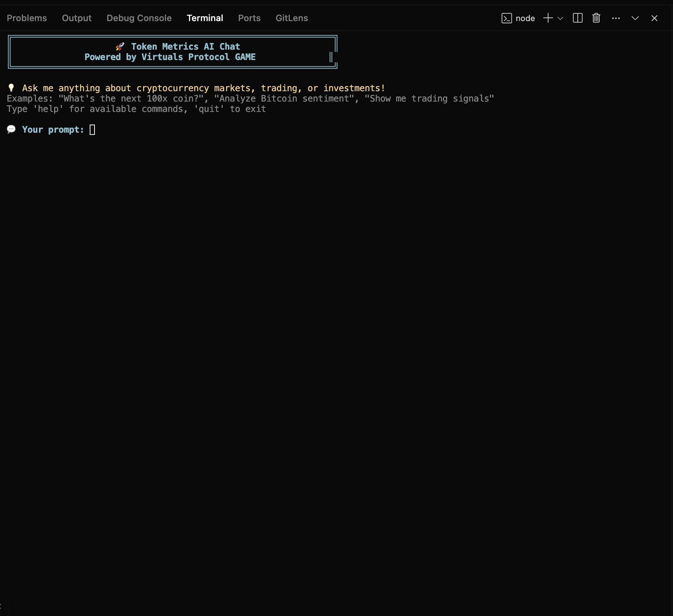673x616 pixels.
Task: Switch to the Problems tab
Action: pyautogui.click(x=26, y=18)
